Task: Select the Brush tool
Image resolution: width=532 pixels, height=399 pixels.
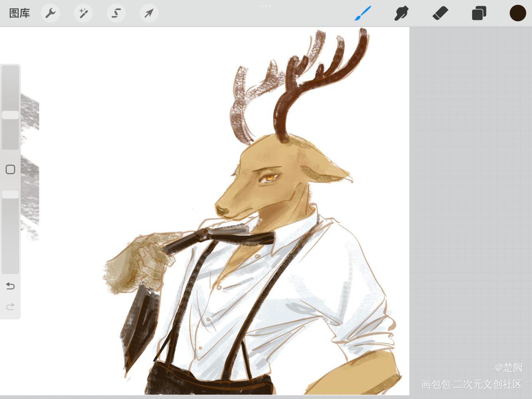Action: tap(363, 13)
